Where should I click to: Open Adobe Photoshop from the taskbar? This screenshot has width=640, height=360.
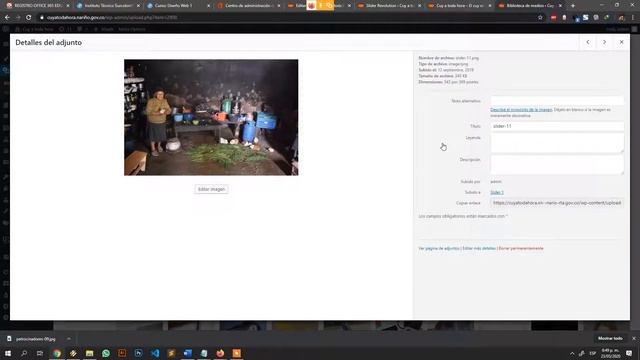(138, 353)
